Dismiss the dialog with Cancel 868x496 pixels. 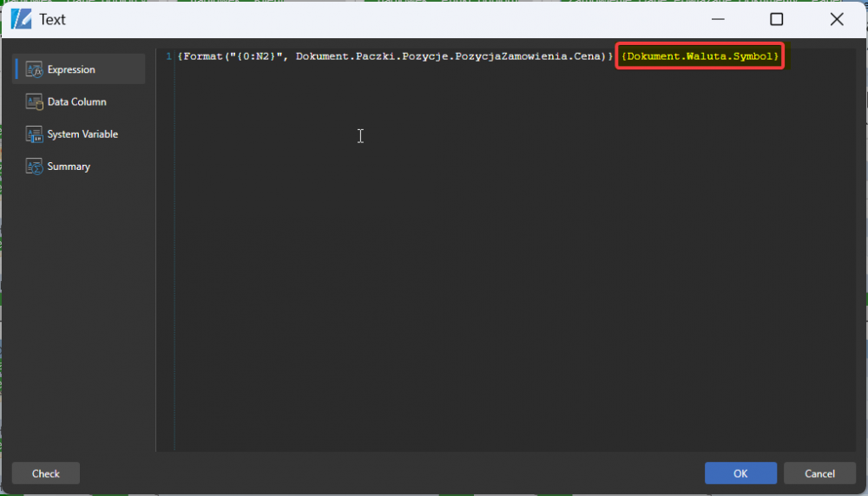[x=819, y=473]
